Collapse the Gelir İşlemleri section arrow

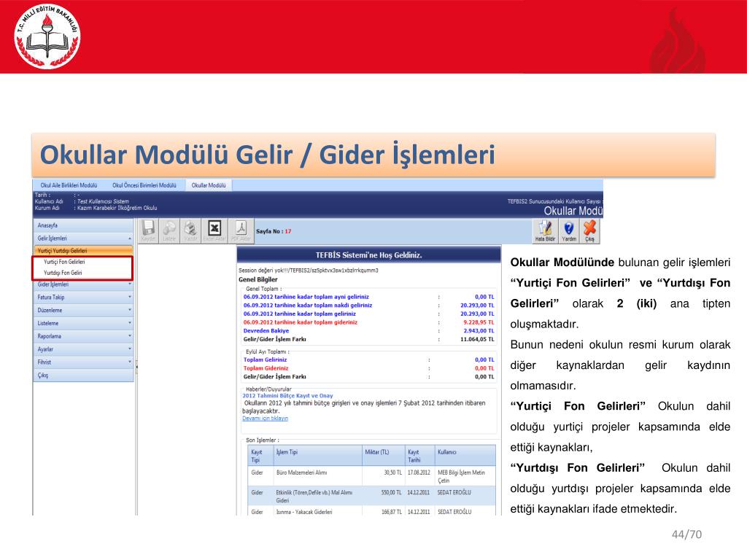pos(130,238)
